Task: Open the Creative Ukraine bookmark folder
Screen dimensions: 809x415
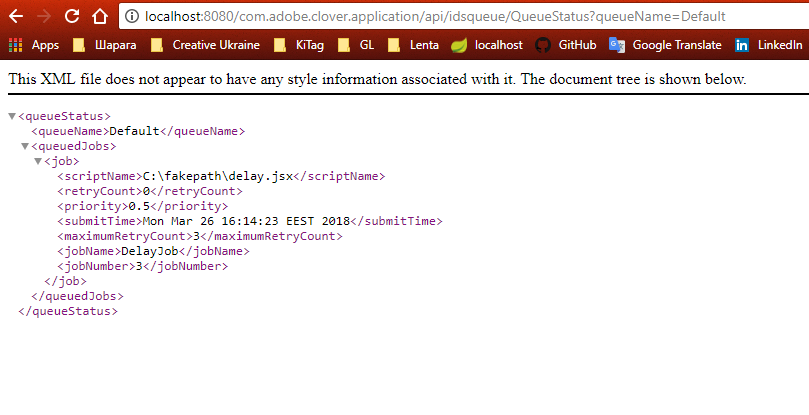Action: pos(205,45)
